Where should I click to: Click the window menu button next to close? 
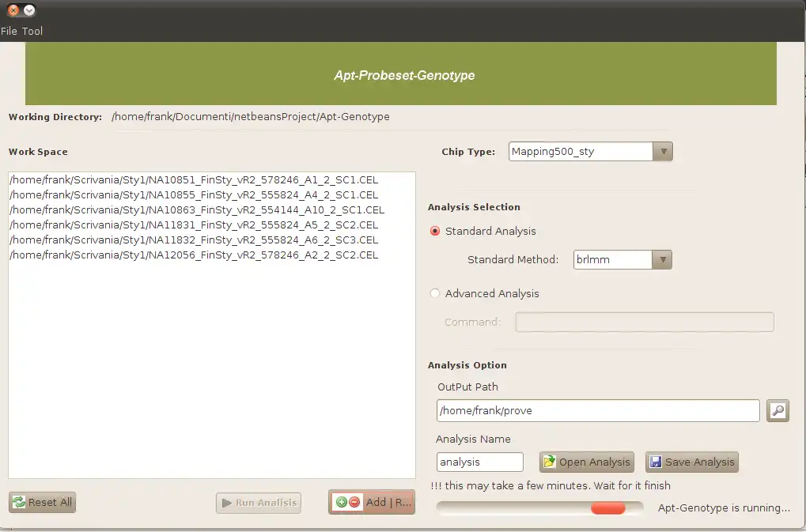pyautogui.click(x=29, y=10)
